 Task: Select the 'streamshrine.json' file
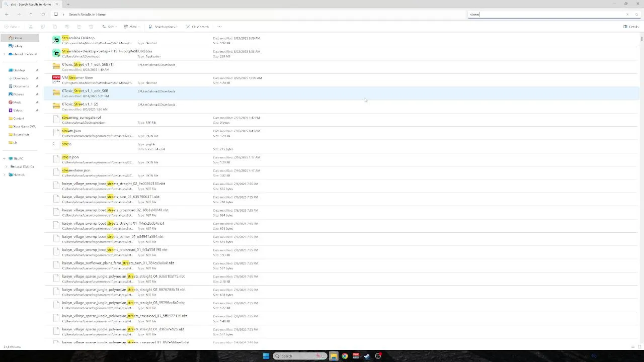coord(341,172)
